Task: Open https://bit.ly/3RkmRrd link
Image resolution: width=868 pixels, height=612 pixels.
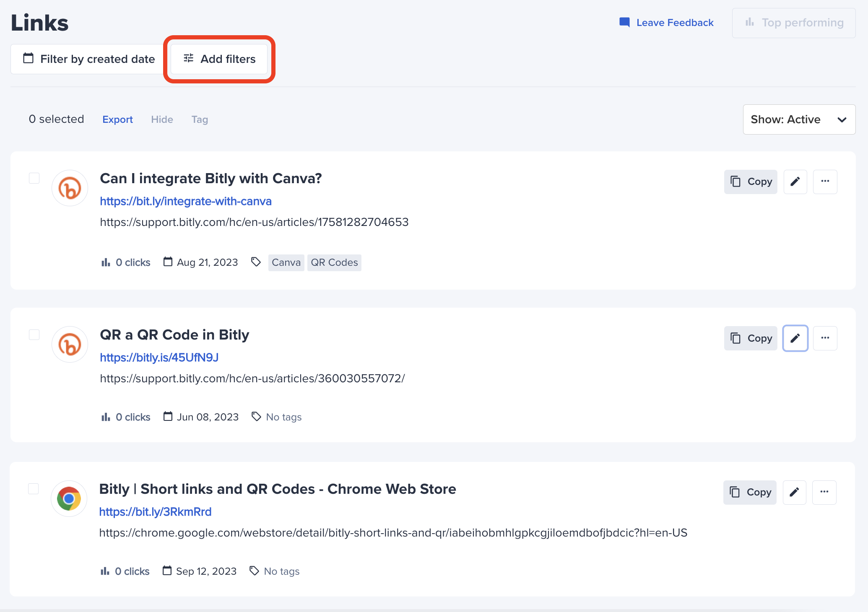Action: 155,512
